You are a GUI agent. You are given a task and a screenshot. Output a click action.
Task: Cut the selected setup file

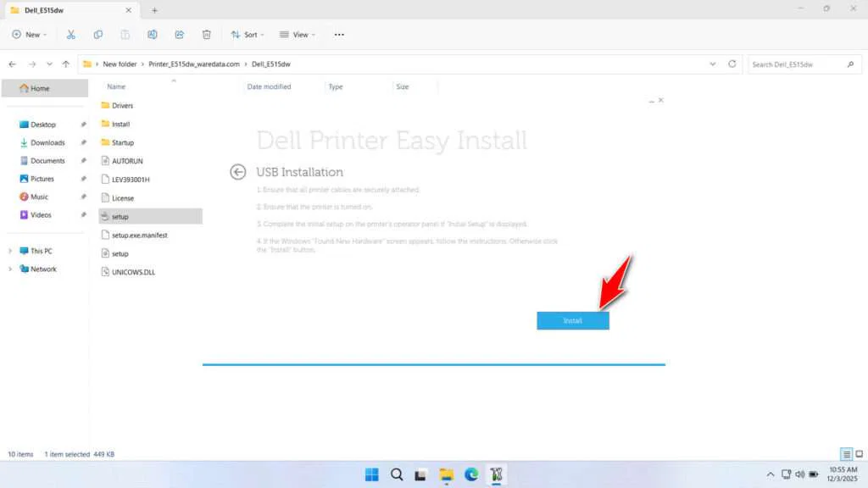71,35
